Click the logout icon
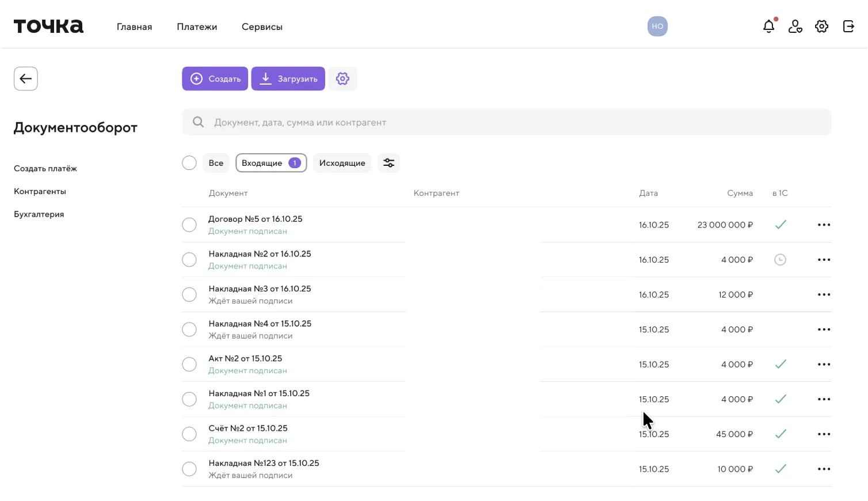Screen dimensions: 868x501 [848, 26]
